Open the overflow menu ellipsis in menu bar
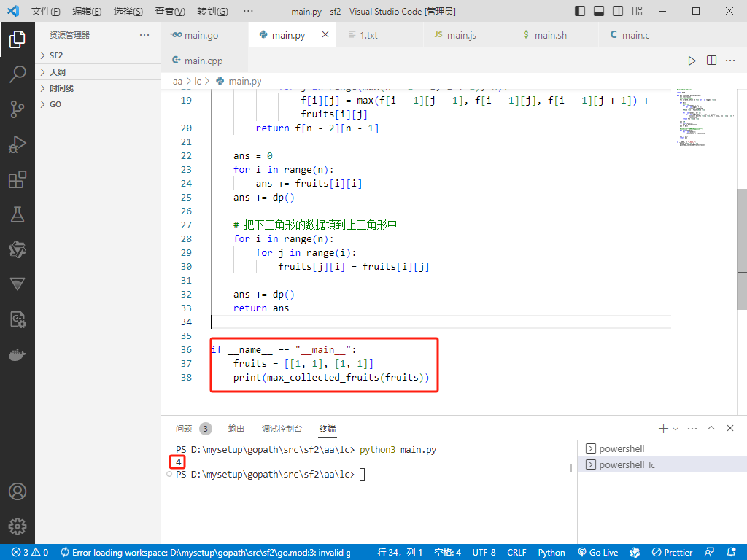Image resolution: width=747 pixels, height=560 pixels. tap(248, 11)
